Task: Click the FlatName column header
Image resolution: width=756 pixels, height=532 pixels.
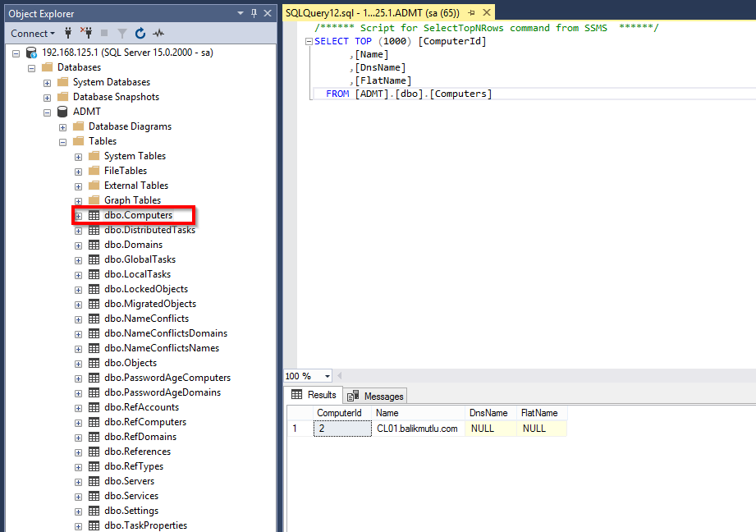Action: click(x=542, y=413)
